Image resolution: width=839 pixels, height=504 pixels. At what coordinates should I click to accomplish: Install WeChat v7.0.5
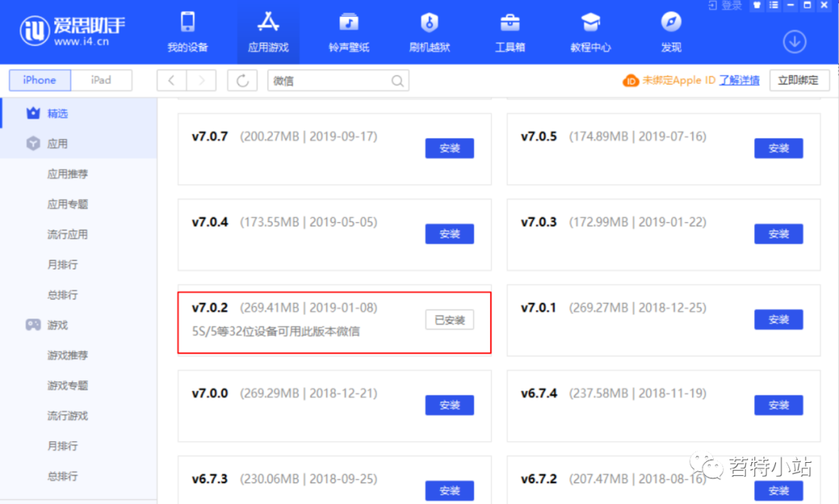778,148
